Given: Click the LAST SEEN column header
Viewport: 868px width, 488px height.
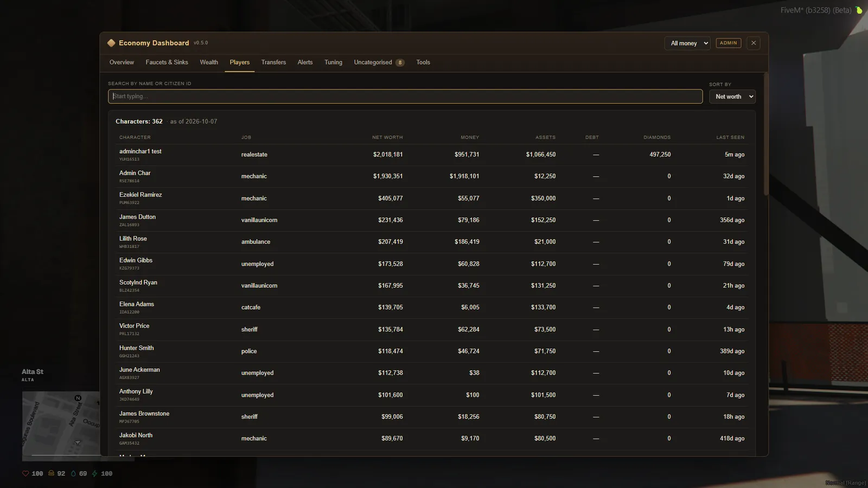Looking at the screenshot, I should (x=730, y=137).
